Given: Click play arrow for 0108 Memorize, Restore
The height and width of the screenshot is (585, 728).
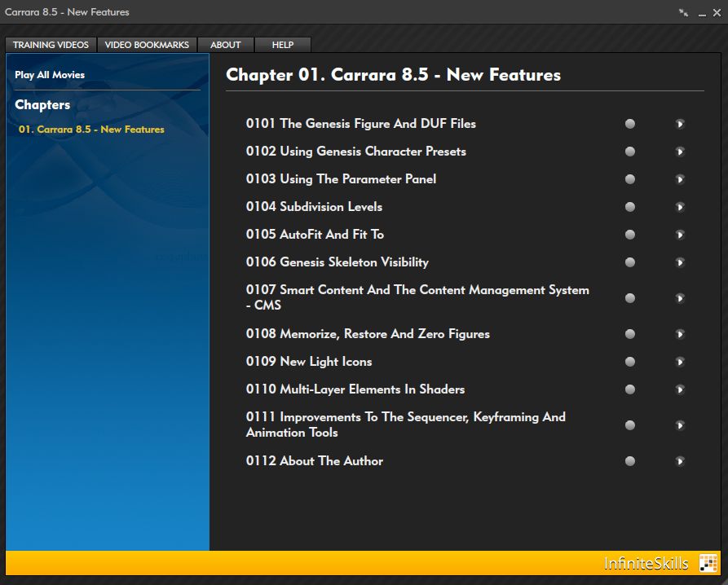Looking at the screenshot, I should pyautogui.click(x=680, y=334).
